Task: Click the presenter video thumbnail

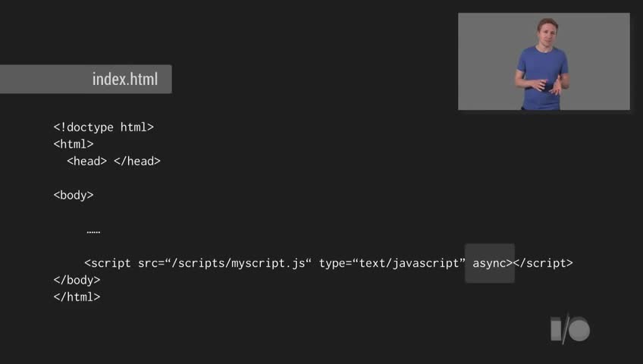Action: (x=544, y=61)
